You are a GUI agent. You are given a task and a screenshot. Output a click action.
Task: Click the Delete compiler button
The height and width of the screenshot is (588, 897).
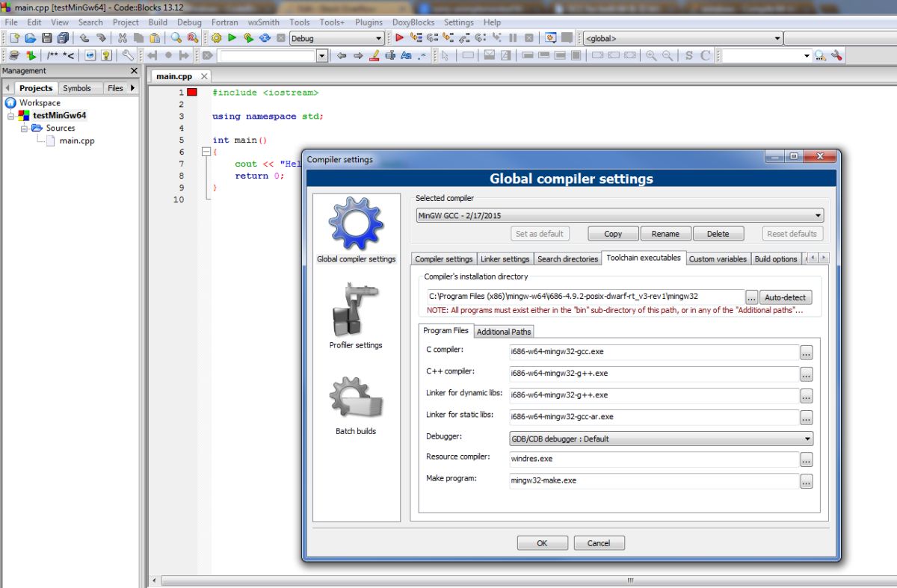pyautogui.click(x=718, y=233)
